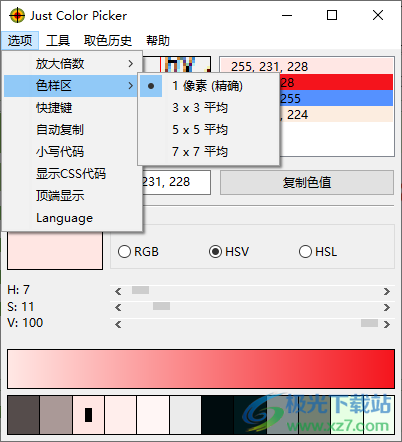The width and height of the screenshot is (402, 442).
Task: Pick the pink swatch with black marker
Action: tap(88, 415)
